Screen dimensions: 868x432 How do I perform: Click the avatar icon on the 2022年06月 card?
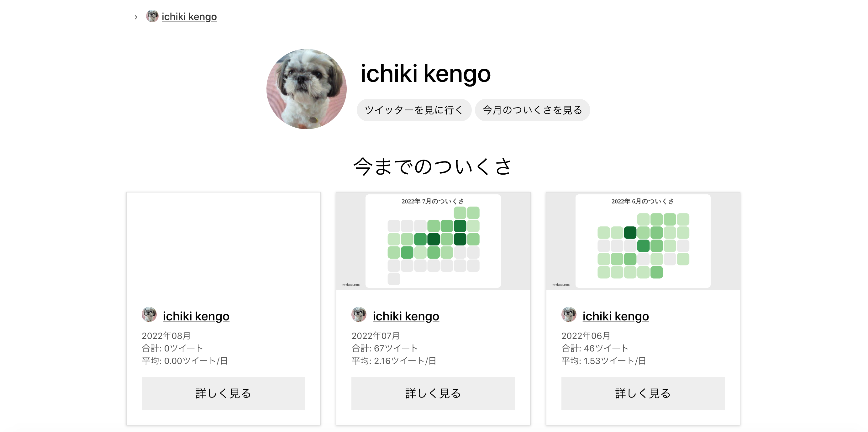pyautogui.click(x=569, y=314)
